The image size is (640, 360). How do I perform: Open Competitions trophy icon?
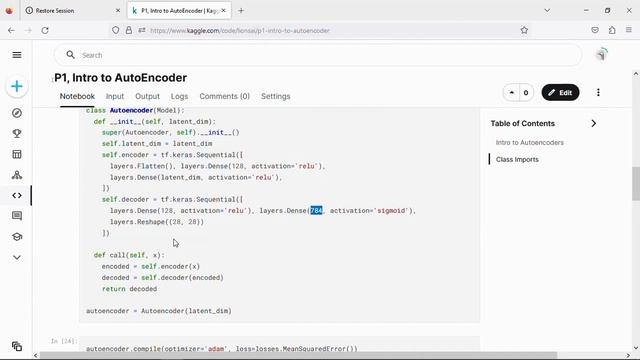pyautogui.click(x=17, y=133)
